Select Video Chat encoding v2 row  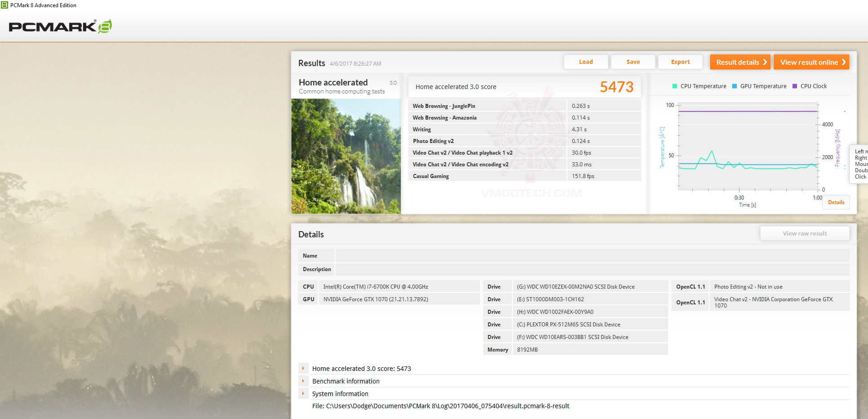click(524, 165)
